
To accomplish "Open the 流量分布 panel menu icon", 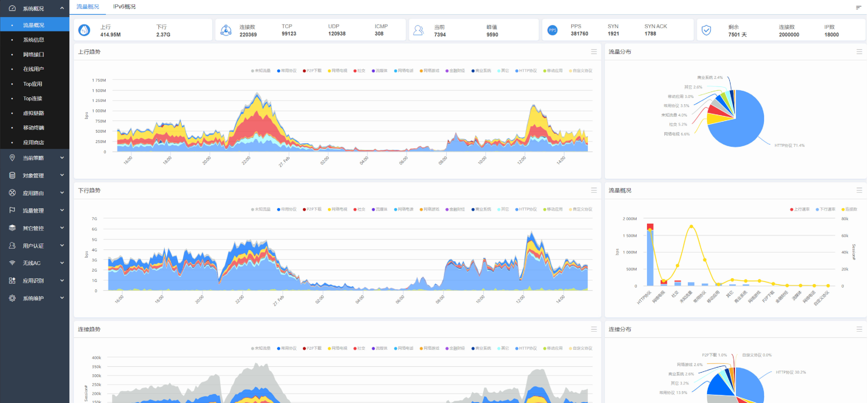I will click(859, 52).
